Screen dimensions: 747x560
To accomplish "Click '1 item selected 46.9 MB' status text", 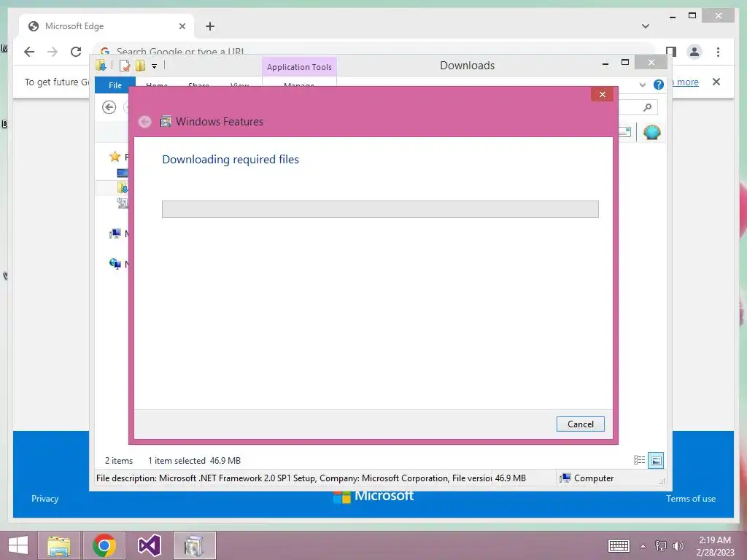I will pyautogui.click(x=194, y=461).
